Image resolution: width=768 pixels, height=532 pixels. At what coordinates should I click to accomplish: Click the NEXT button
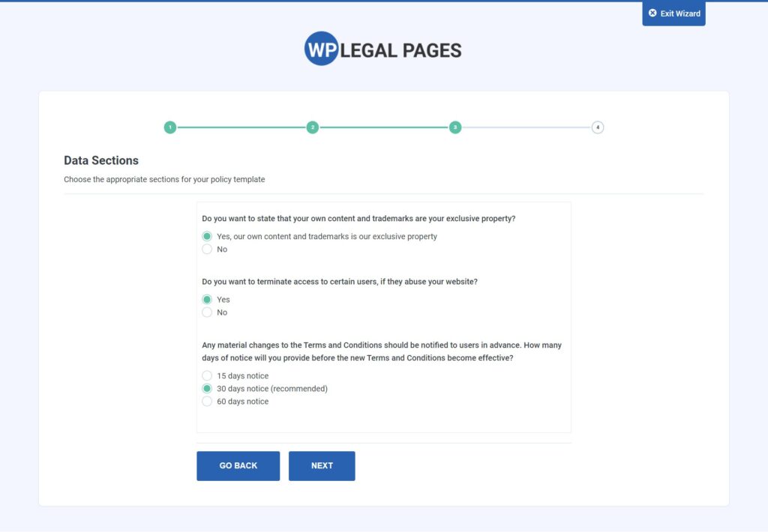click(x=322, y=465)
